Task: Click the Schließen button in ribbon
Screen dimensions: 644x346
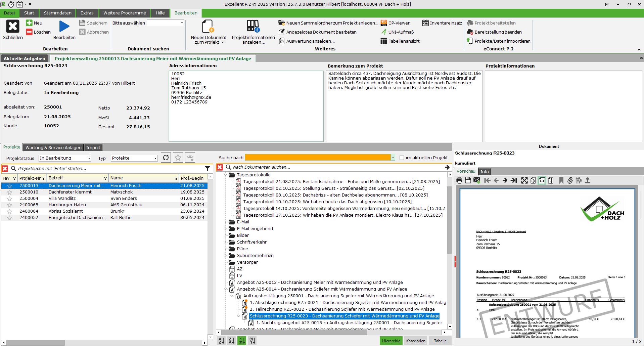Action: click(x=13, y=30)
